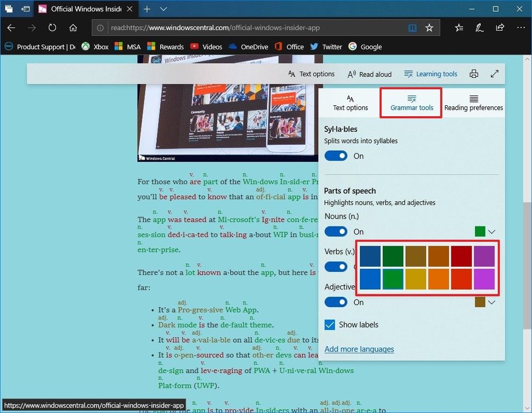Viewport: 532px width, 413px height.
Task: Click the Add more languages link
Action: pos(359,349)
